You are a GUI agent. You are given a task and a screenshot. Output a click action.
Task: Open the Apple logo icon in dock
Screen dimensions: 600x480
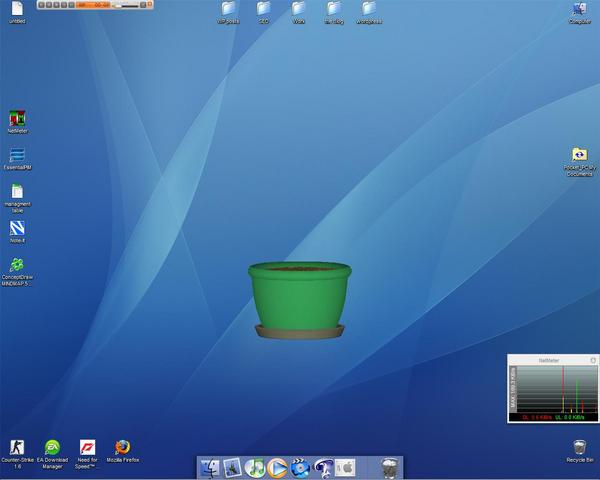[x=345, y=467]
